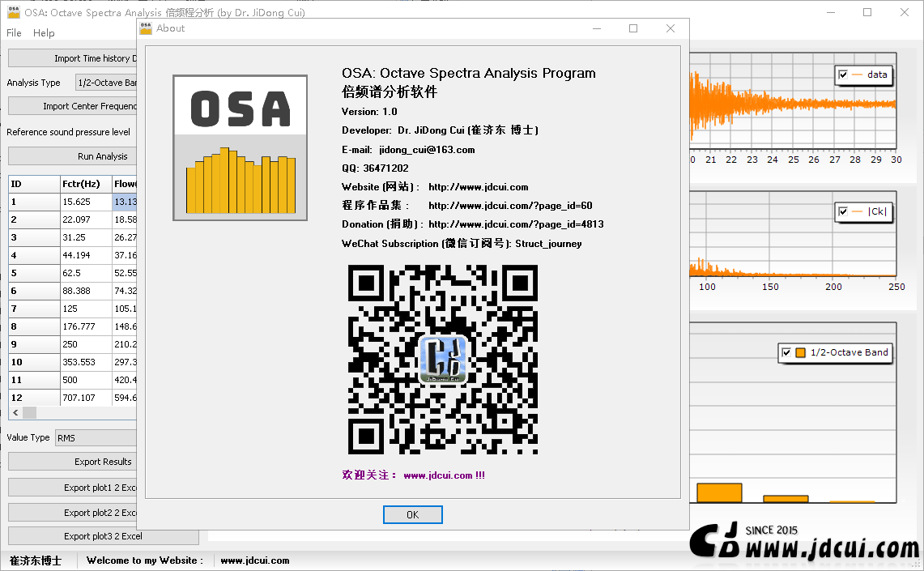Select the ID column header
This screenshot has height=571, width=924.
coord(34,184)
